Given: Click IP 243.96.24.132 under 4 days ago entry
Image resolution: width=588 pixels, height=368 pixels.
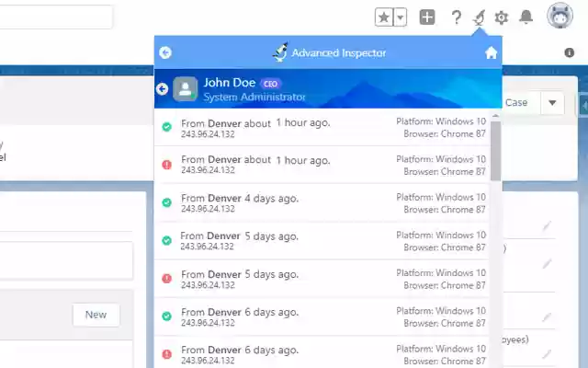Looking at the screenshot, I should click(208, 209).
